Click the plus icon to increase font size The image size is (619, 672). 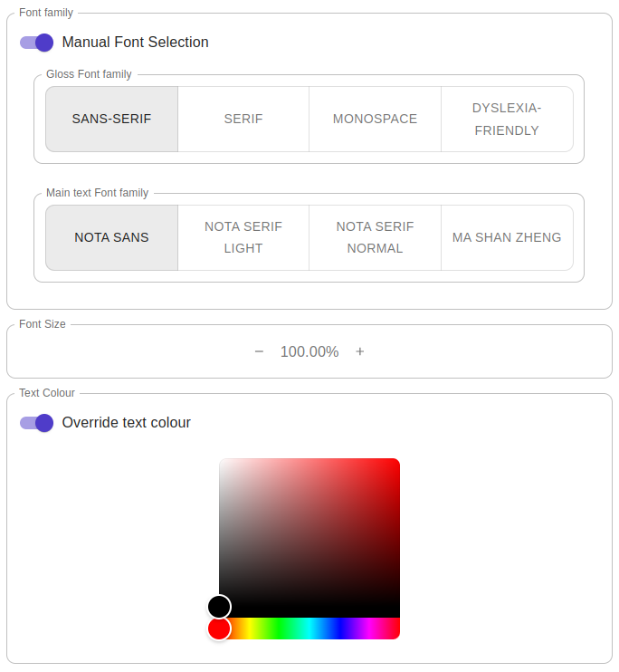pyautogui.click(x=360, y=352)
